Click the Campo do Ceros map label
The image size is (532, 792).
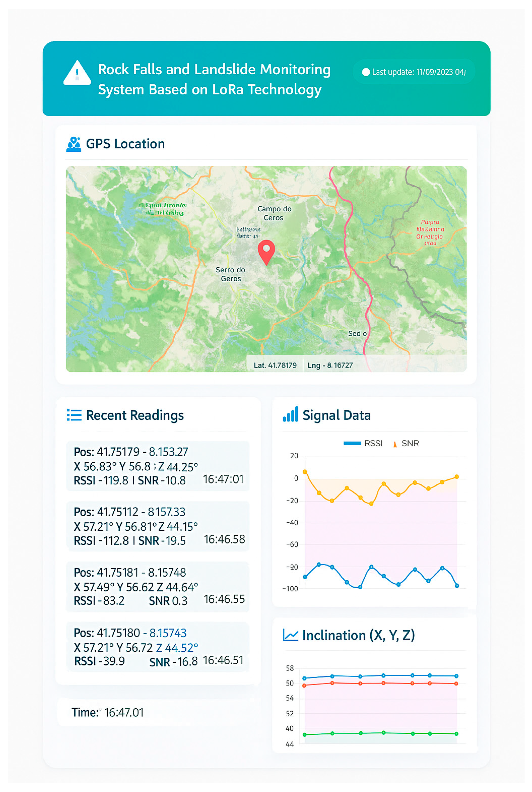[274, 213]
